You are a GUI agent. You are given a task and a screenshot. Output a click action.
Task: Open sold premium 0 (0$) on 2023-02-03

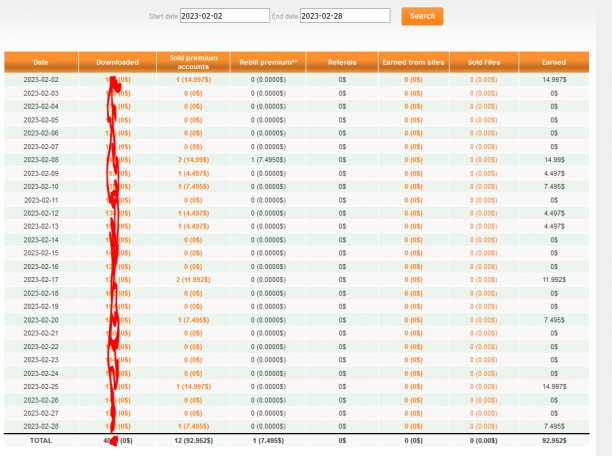pyautogui.click(x=193, y=93)
